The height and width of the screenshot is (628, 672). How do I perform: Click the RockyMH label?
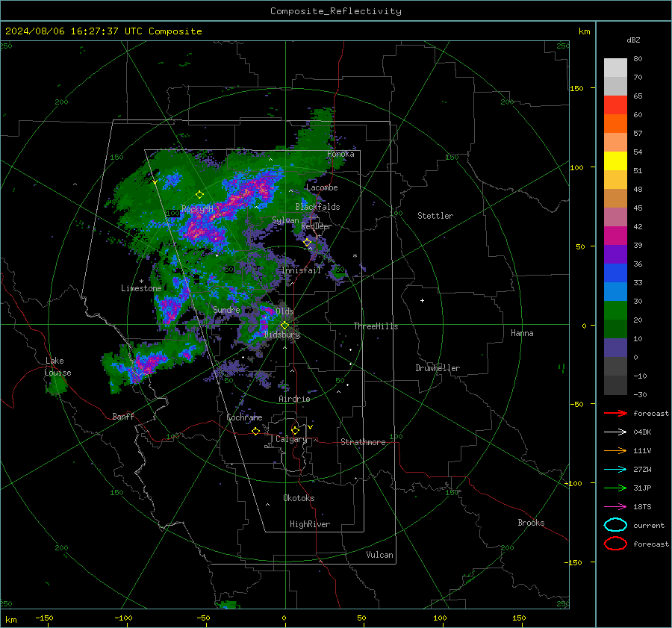[x=197, y=209]
